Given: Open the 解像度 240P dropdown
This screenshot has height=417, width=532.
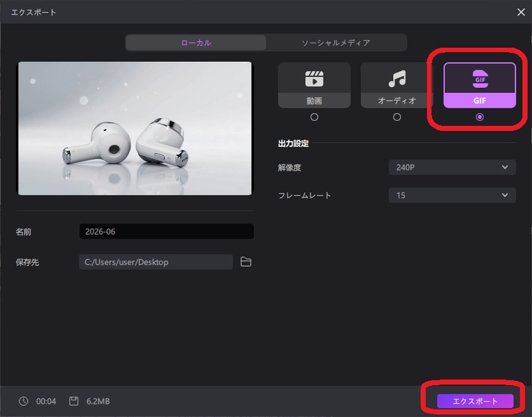Looking at the screenshot, I should tap(452, 168).
